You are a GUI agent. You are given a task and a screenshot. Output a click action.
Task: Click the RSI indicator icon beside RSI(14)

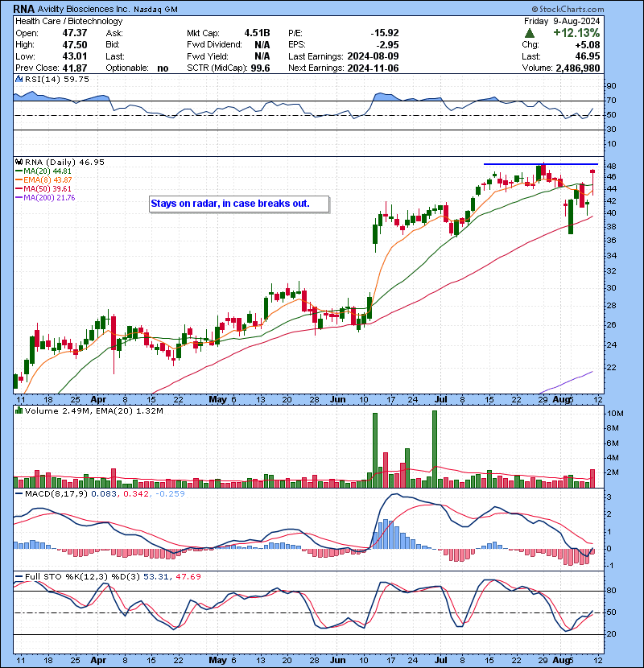19,79
